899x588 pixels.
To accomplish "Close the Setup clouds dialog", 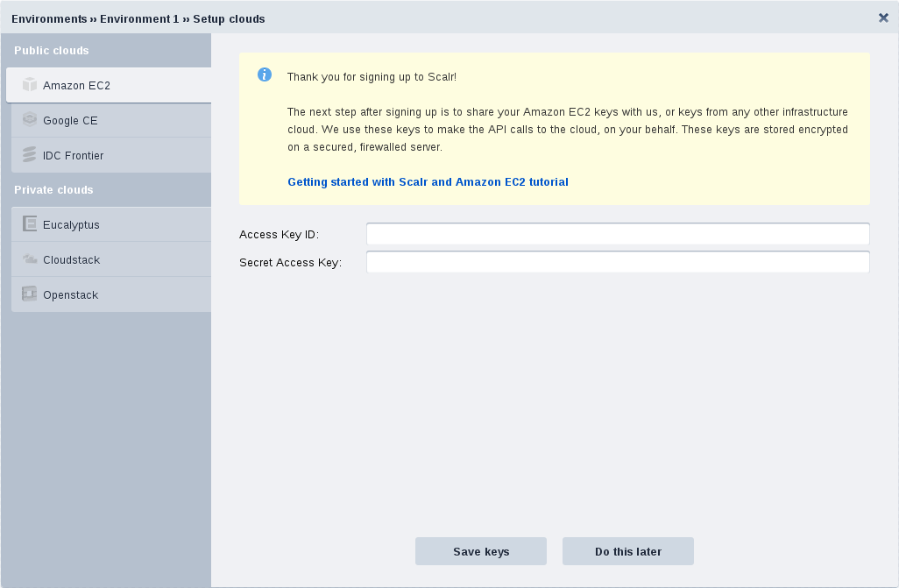I will [883, 18].
